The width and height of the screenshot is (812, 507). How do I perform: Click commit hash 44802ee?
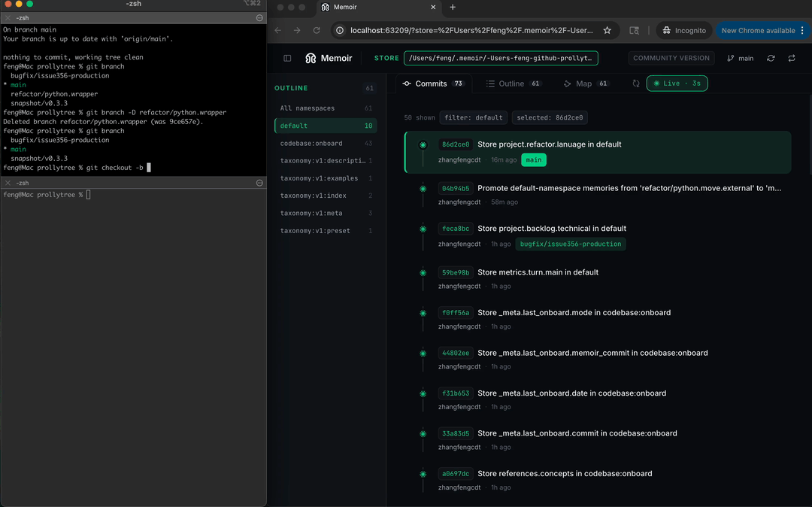pyautogui.click(x=456, y=354)
